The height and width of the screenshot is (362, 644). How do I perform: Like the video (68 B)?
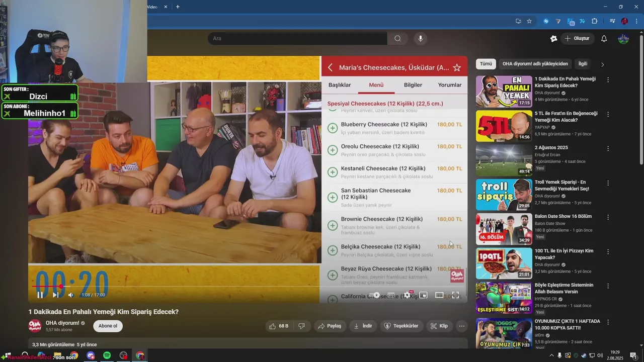tap(279, 326)
